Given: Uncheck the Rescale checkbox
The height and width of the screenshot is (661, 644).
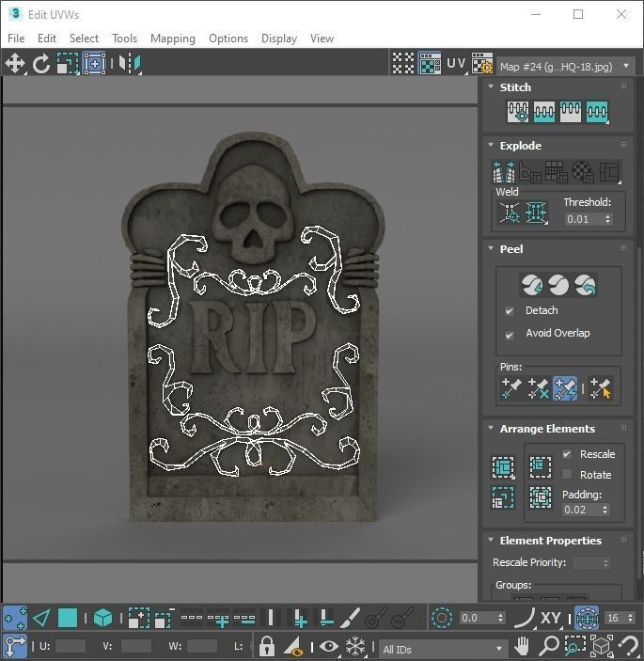Looking at the screenshot, I should pyautogui.click(x=567, y=454).
